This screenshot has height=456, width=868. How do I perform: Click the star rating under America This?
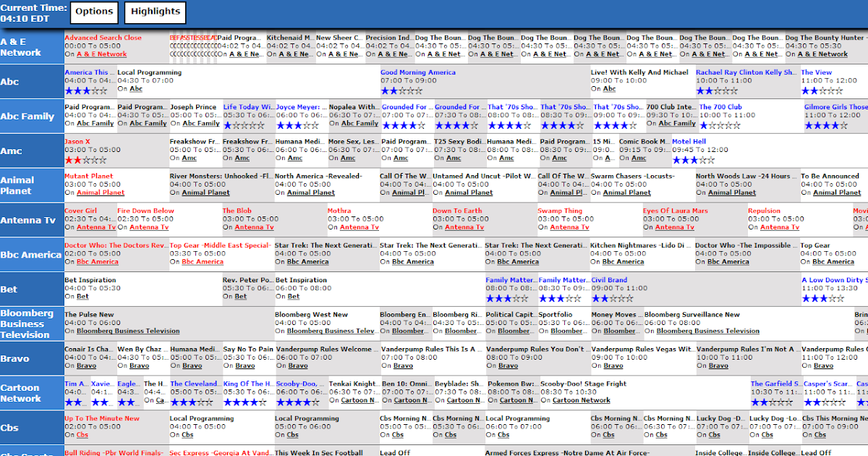86,91
